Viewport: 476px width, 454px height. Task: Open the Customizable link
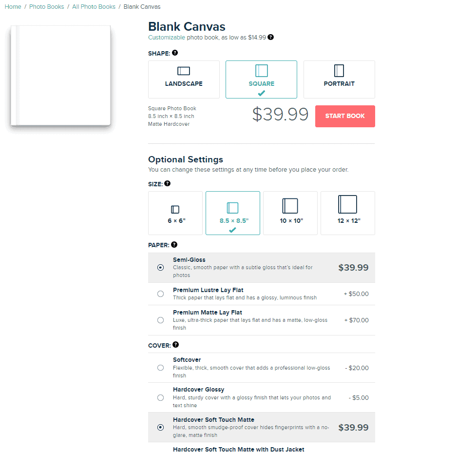click(x=166, y=38)
